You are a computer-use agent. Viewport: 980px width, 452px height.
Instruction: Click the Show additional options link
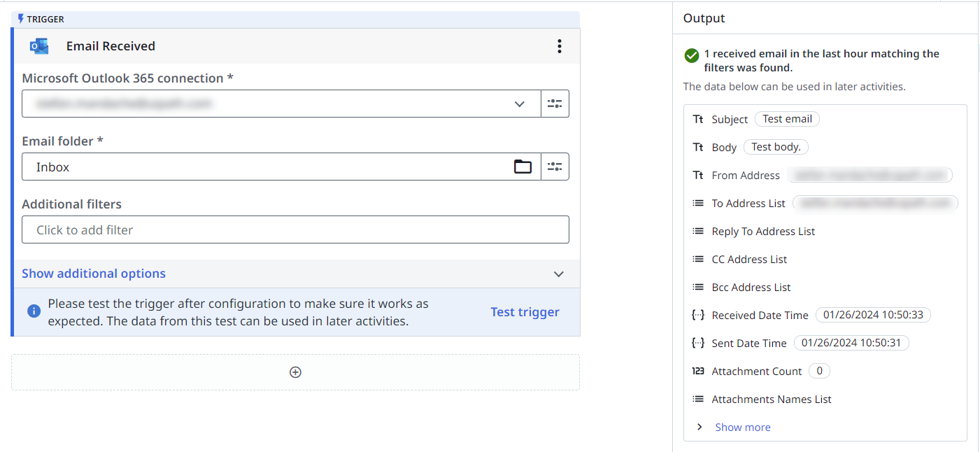[94, 274]
